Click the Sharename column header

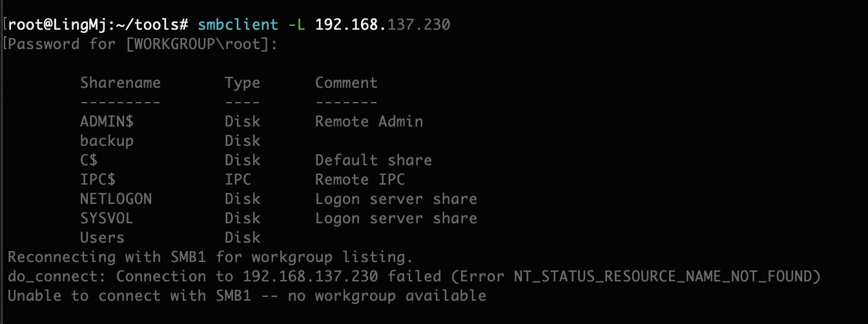click(120, 83)
